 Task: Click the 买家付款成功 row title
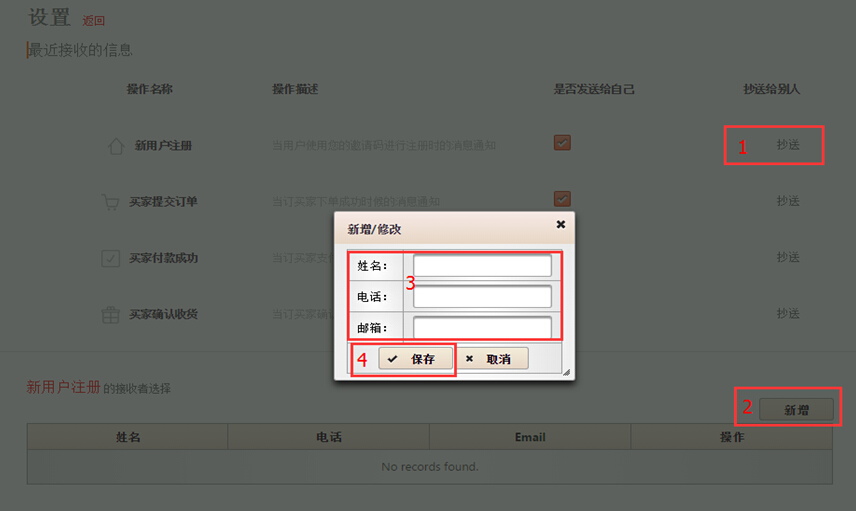pos(163,258)
